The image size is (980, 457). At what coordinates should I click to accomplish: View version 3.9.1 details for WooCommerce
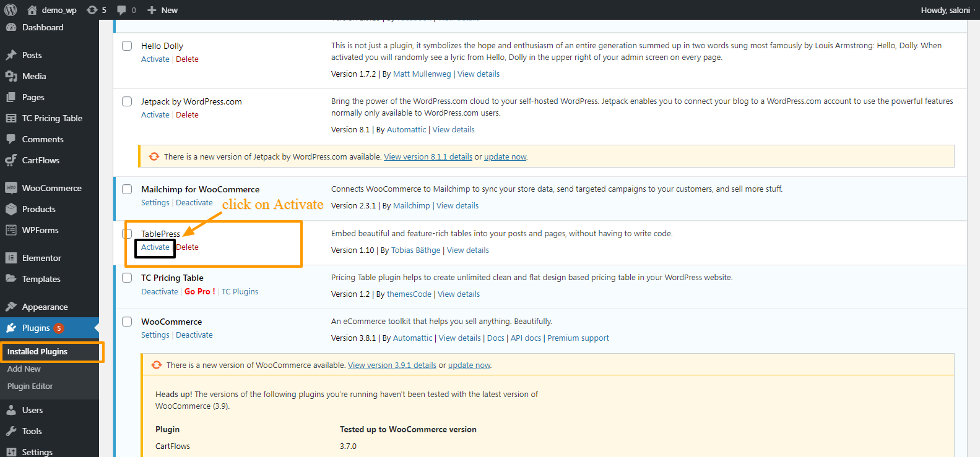pos(392,365)
